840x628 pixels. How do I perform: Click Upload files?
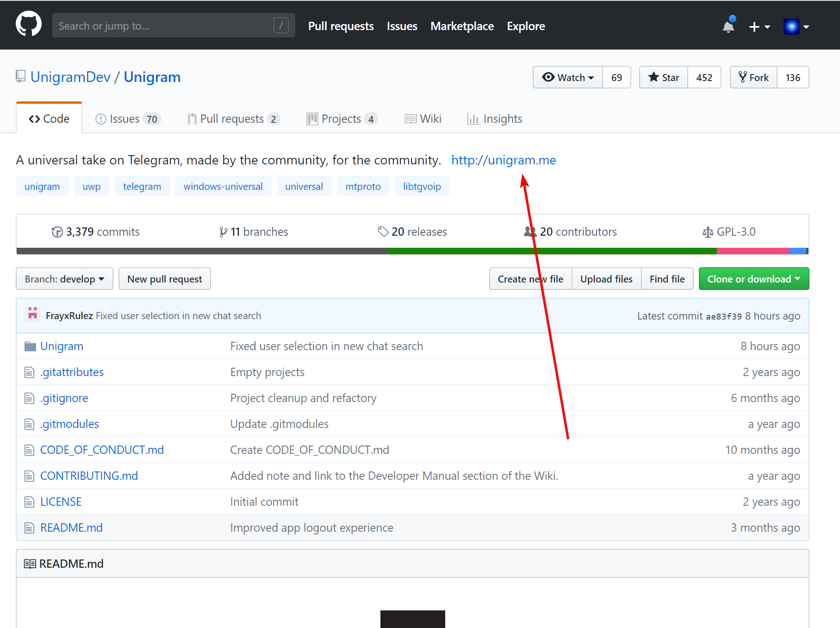click(x=606, y=279)
